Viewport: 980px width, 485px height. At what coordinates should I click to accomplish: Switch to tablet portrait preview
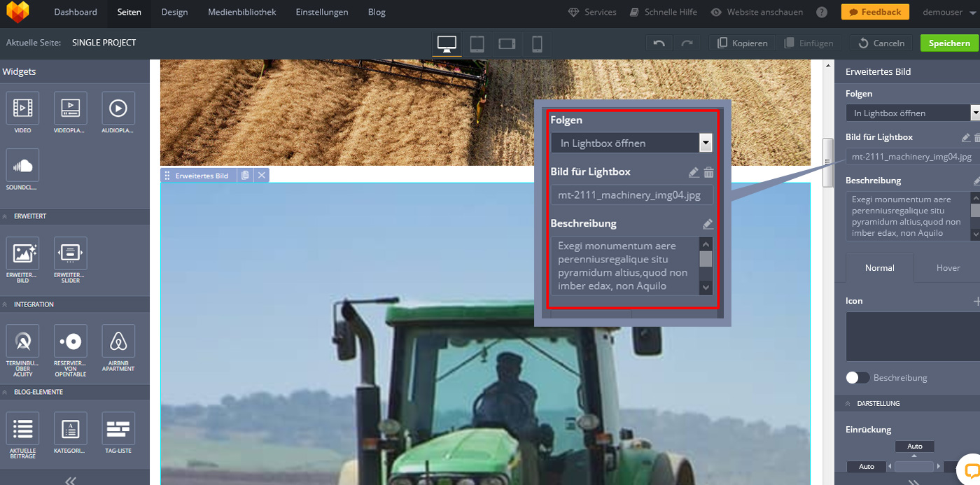point(477,43)
